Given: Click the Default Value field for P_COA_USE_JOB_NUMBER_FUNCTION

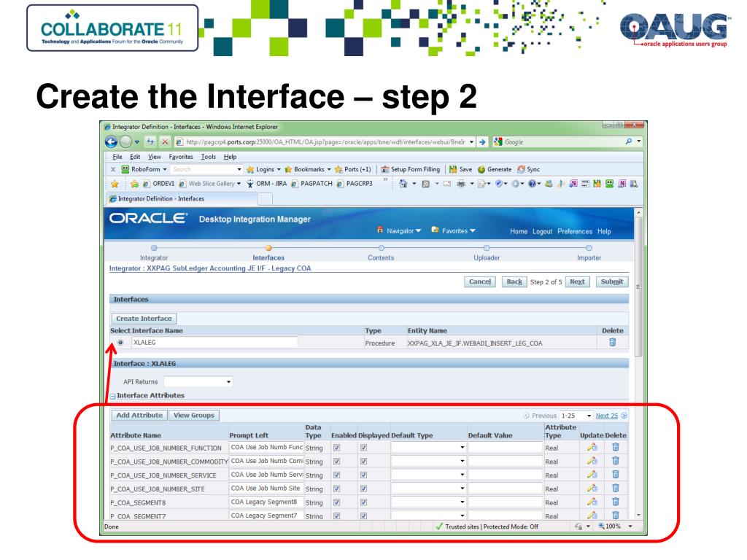Looking at the screenshot, I should pos(506,447).
